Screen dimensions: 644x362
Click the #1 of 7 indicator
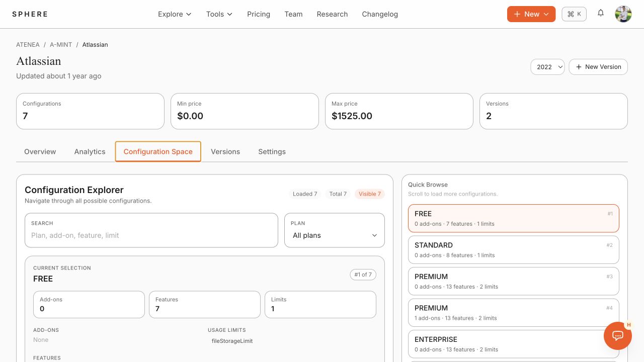(x=363, y=275)
